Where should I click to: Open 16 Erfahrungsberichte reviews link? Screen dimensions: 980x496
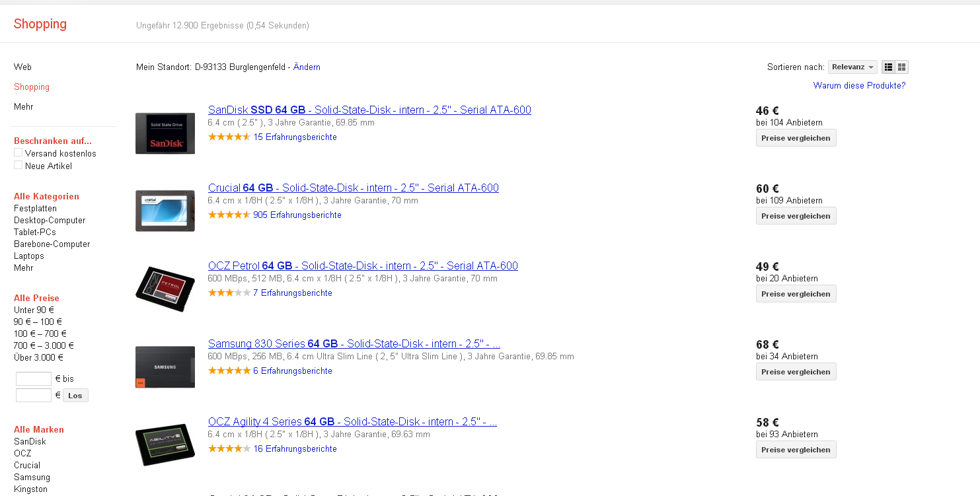[x=295, y=448]
